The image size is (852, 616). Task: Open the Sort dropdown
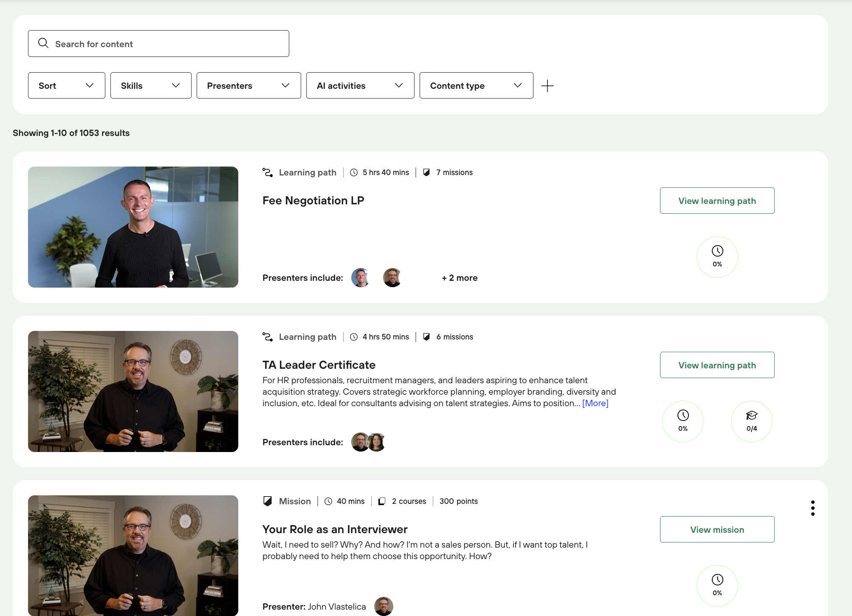click(x=66, y=85)
